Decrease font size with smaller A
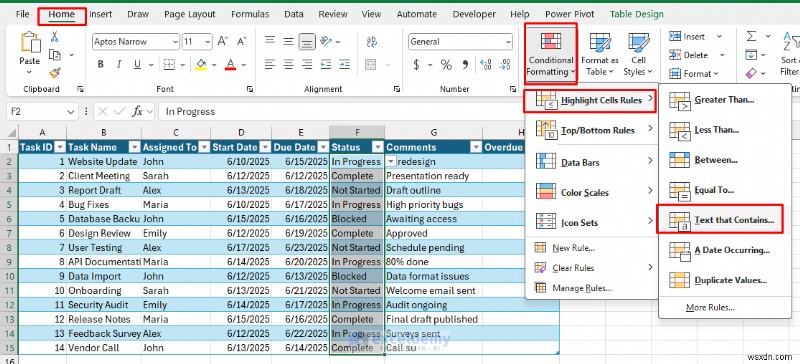 [x=242, y=41]
